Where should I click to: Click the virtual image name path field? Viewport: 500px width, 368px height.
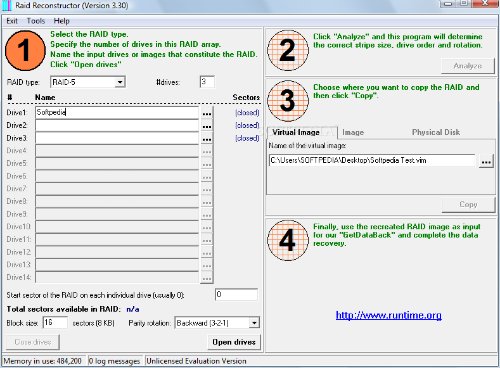372,160
